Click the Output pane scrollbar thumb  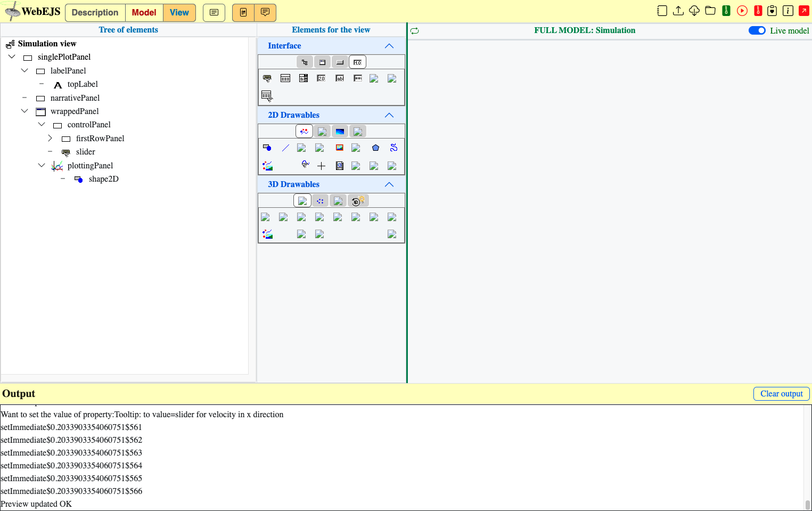click(808, 505)
